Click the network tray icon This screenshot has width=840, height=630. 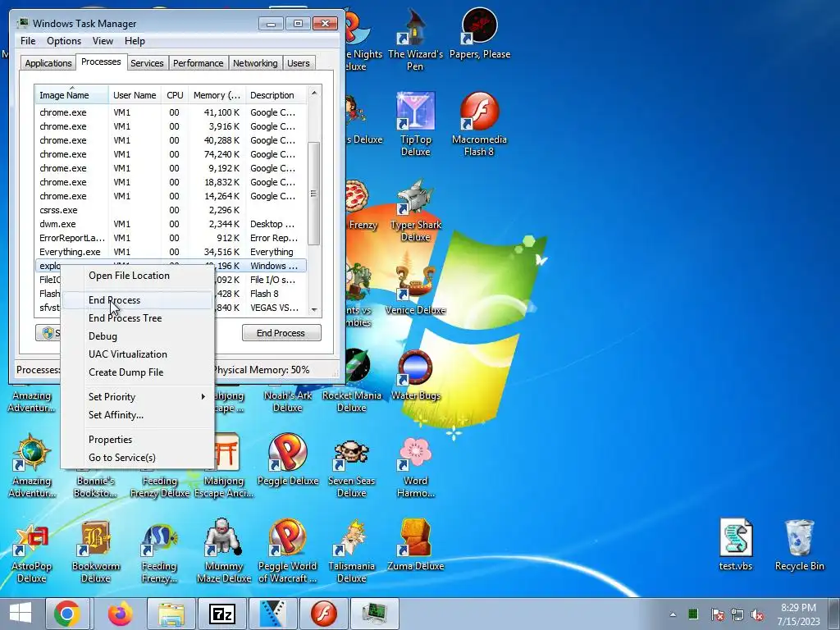(737, 614)
